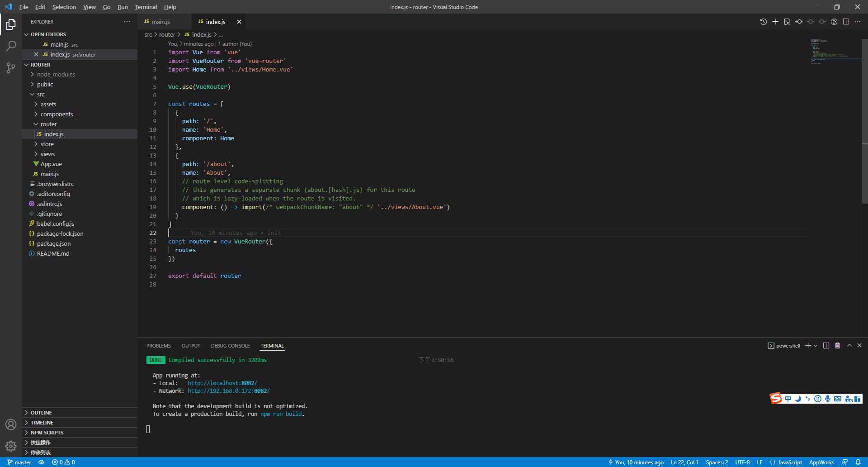Open notifications bell in status bar

coord(858,462)
